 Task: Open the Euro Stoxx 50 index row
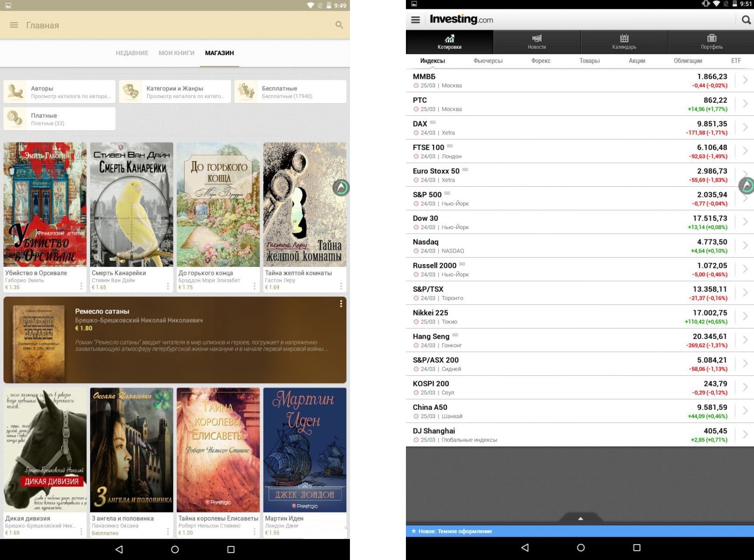coord(580,175)
